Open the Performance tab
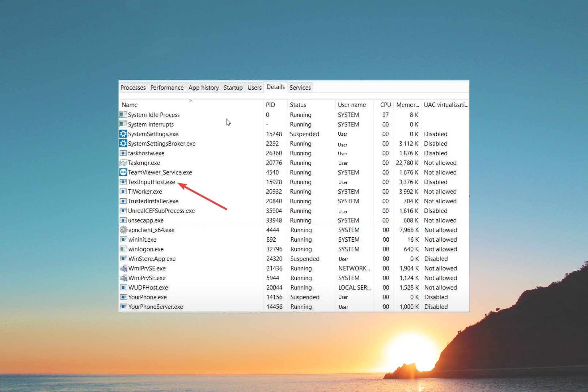The width and height of the screenshot is (588, 392). 167,88
